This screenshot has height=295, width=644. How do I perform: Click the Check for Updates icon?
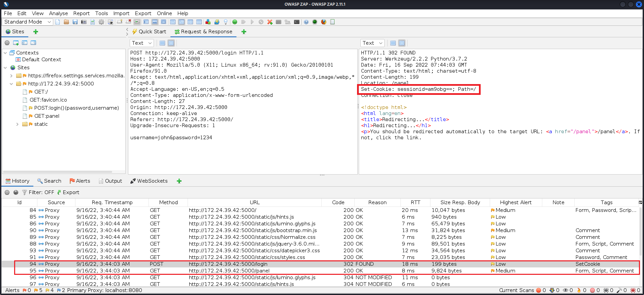217,22
